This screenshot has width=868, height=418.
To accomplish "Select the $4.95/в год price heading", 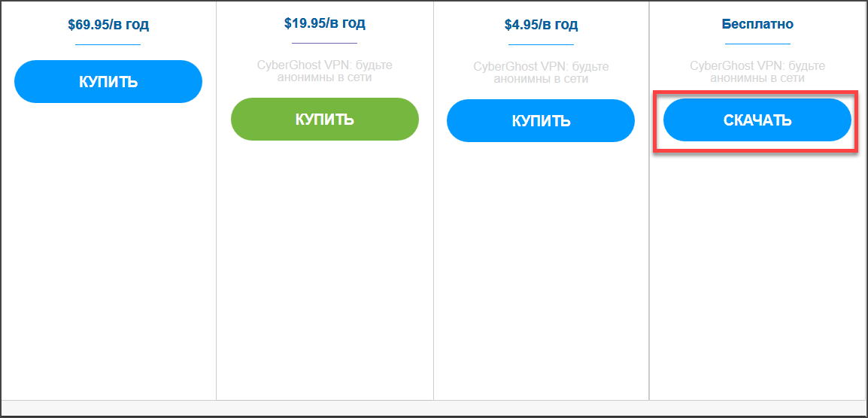I will tap(541, 25).
